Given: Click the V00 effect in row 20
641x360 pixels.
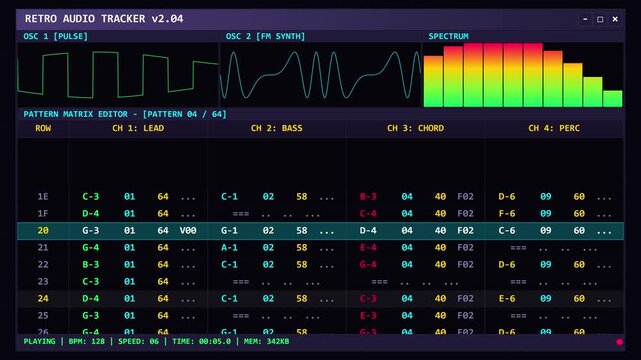Looking at the screenshot, I should 188,230.
